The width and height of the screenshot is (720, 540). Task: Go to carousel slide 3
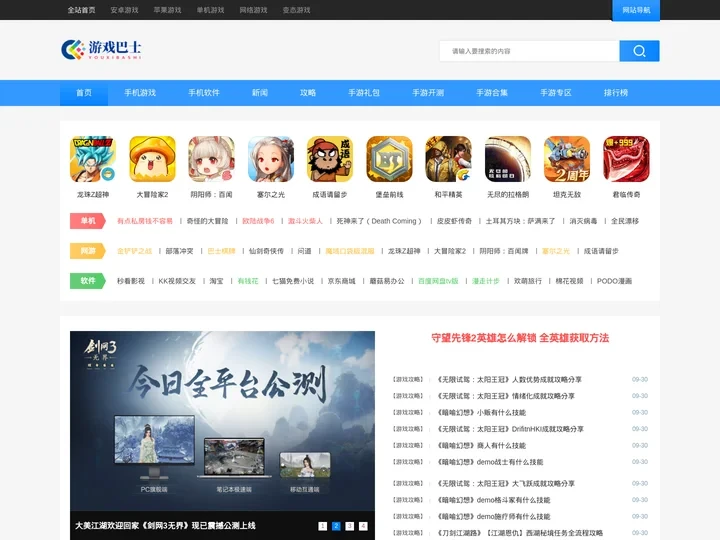point(349,526)
